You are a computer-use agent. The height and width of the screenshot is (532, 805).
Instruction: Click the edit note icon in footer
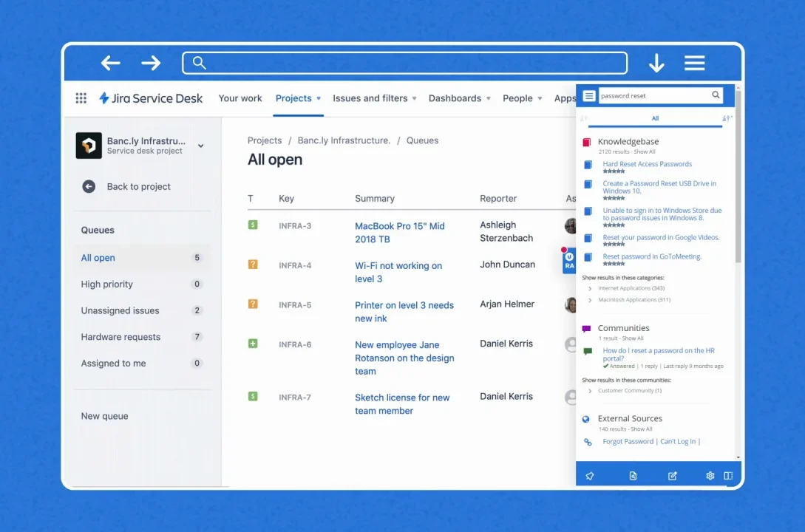672,476
